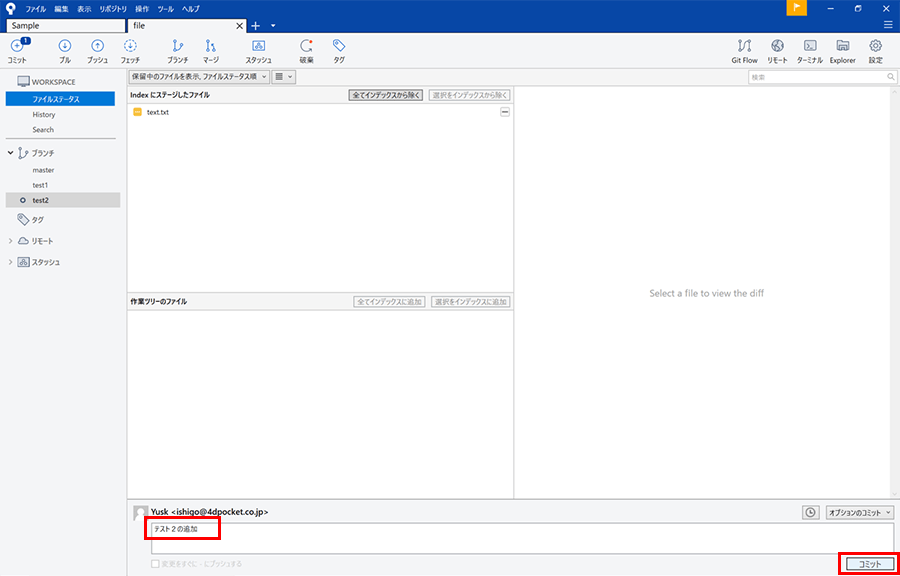Click the Sourcetree logo icon
The height and width of the screenshot is (576, 900).
(x=10, y=8)
